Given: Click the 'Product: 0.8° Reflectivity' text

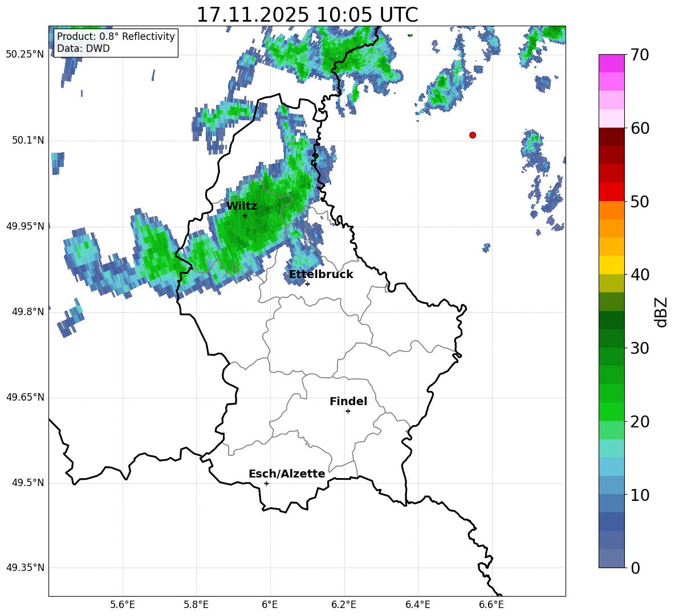Looking at the screenshot, I should click(x=116, y=36).
